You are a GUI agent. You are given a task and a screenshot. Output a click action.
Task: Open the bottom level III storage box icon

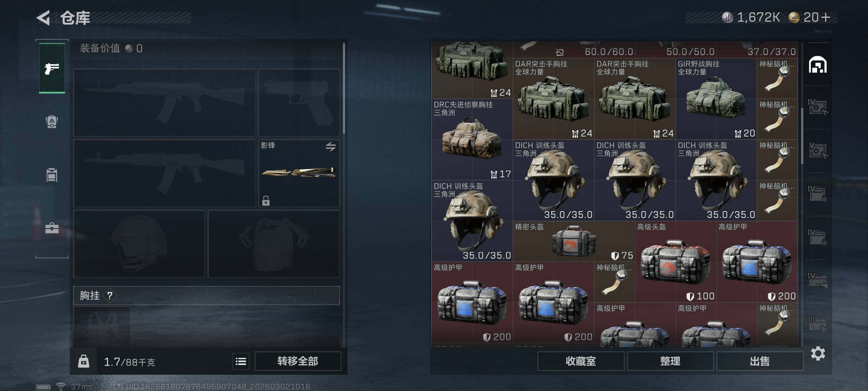point(817,324)
